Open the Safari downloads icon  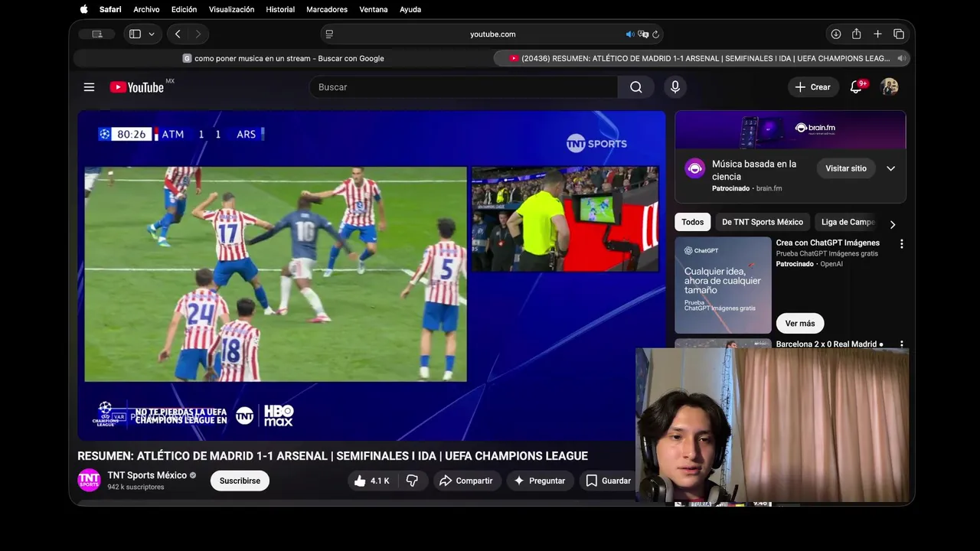836,34
